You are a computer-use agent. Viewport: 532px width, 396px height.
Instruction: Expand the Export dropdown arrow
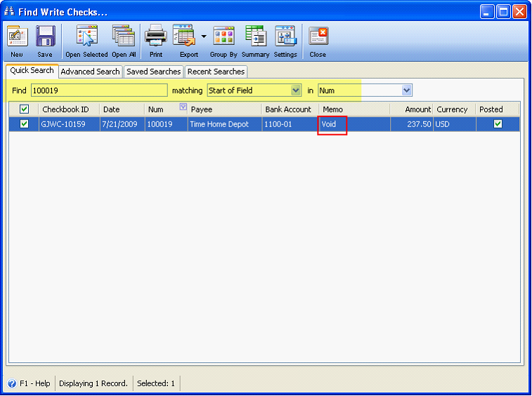pyautogui.click(x=204, y=37)
